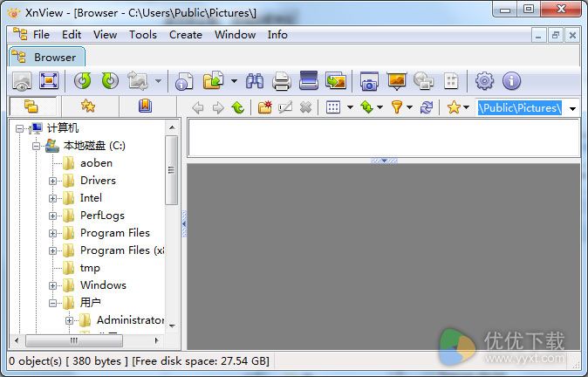This screenshot has height=377, width=588.
Task: Open the Tools menu
Action: pos(143,35)
